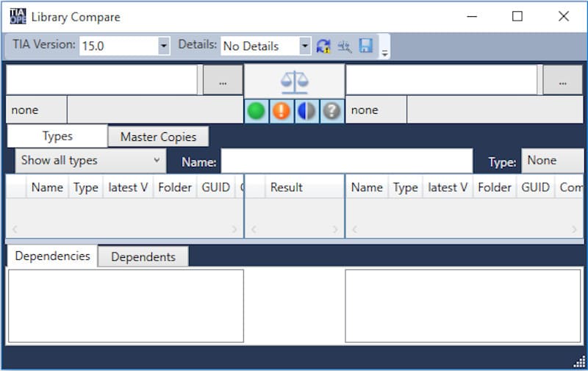Click the Name filter text field
The height and width of the screenshot is (371, 588).
point(346,161)
